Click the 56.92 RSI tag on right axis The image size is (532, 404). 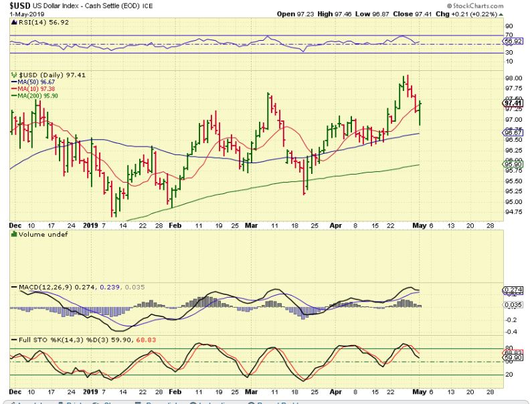point(513,41)
